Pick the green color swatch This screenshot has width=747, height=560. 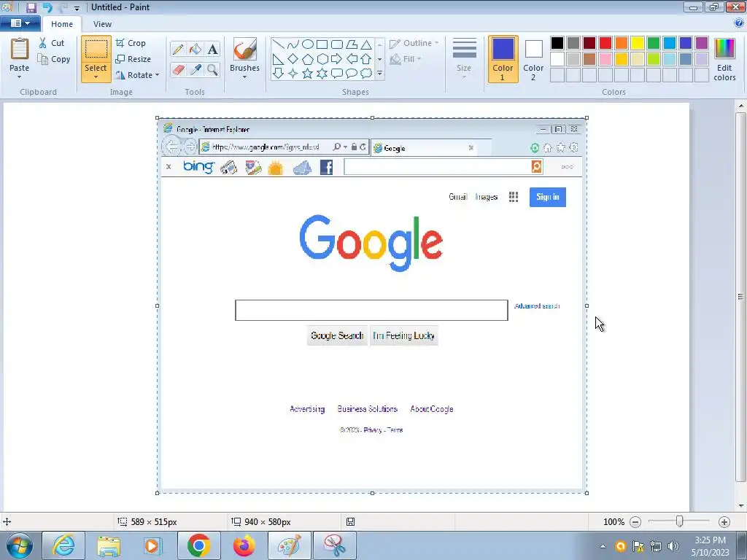(654, 43)
